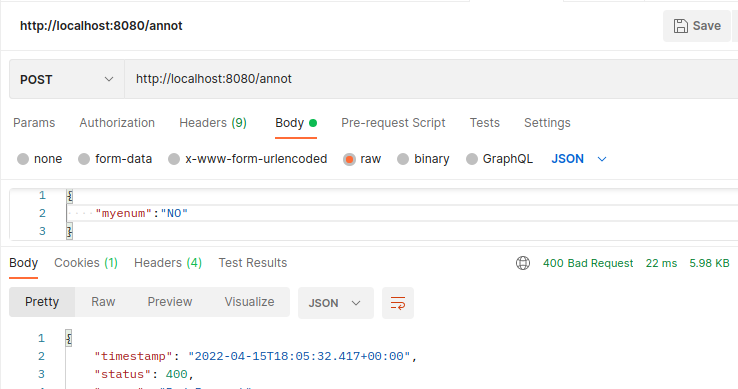
Task: Toggle the wrap lines icon
Action: pyautogui.click(x=398, y=303)
